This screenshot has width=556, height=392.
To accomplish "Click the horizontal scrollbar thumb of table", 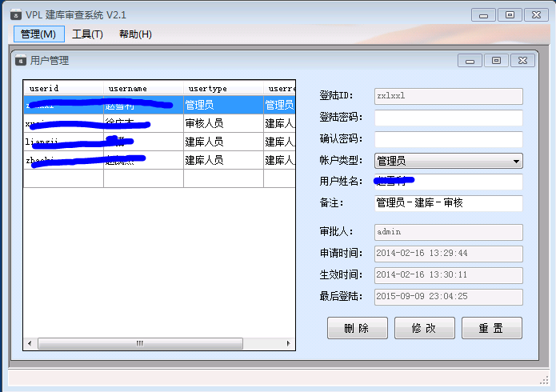I will click(x=141, y=343).
